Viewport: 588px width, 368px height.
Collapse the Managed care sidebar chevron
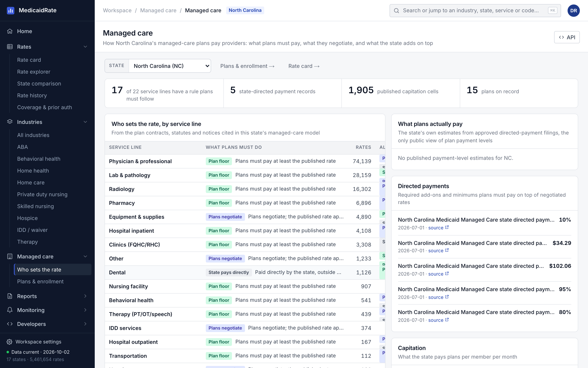[85, 256]
